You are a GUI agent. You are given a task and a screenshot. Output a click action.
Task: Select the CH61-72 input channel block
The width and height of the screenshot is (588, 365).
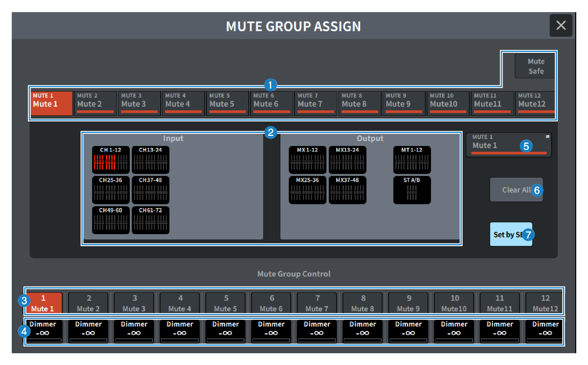point(150,220)
